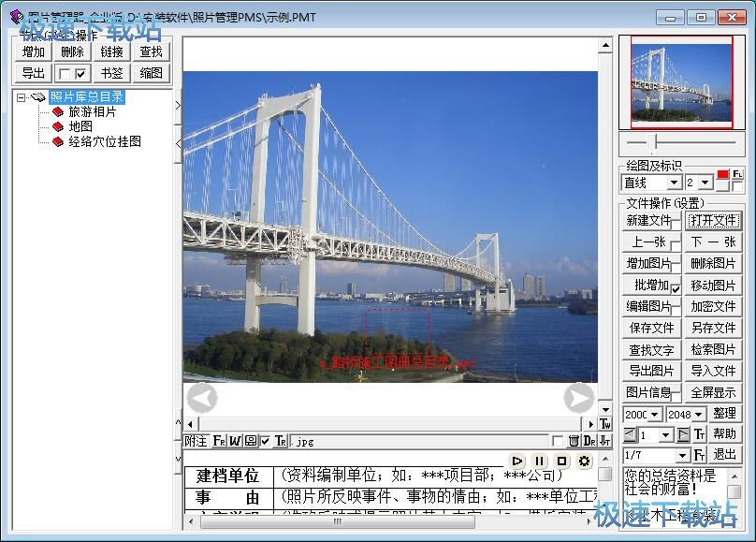Check the left checkbox in the node operation toolbar
Screen dimensions: 756x542
pos(65,73)
